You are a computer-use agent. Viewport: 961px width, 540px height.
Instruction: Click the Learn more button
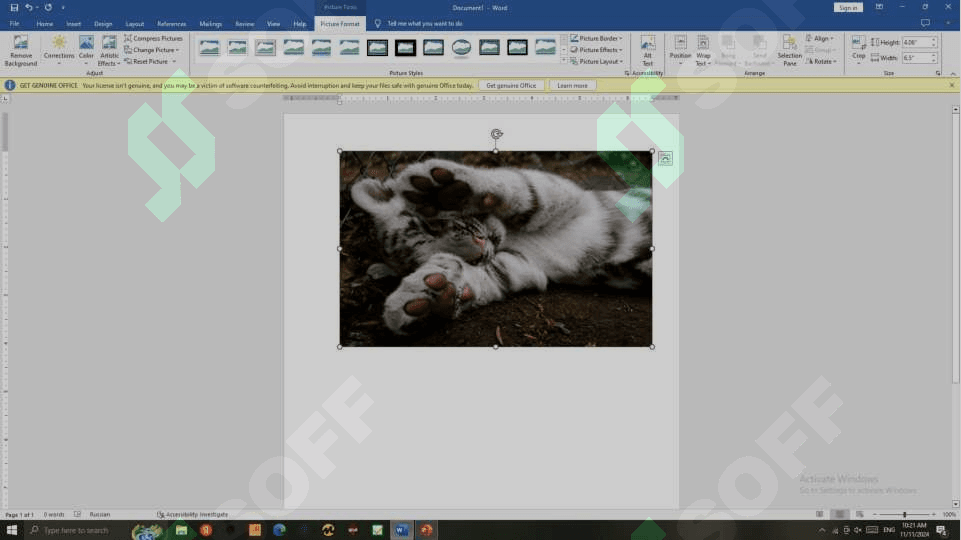coord(572,86)
